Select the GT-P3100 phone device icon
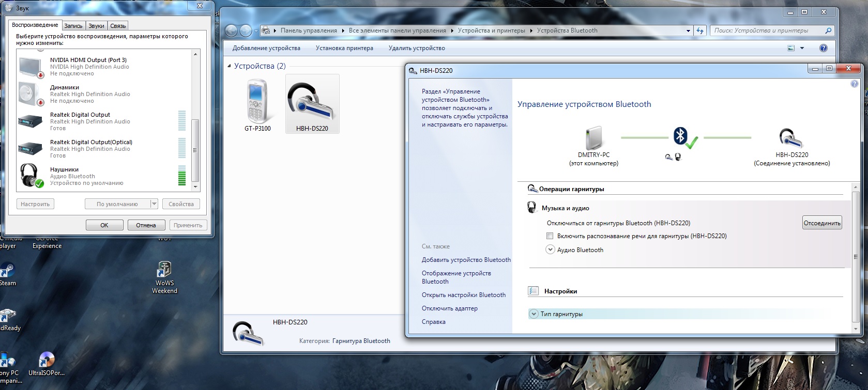Viewport: 868px width, 390px height. coord(257,102)
